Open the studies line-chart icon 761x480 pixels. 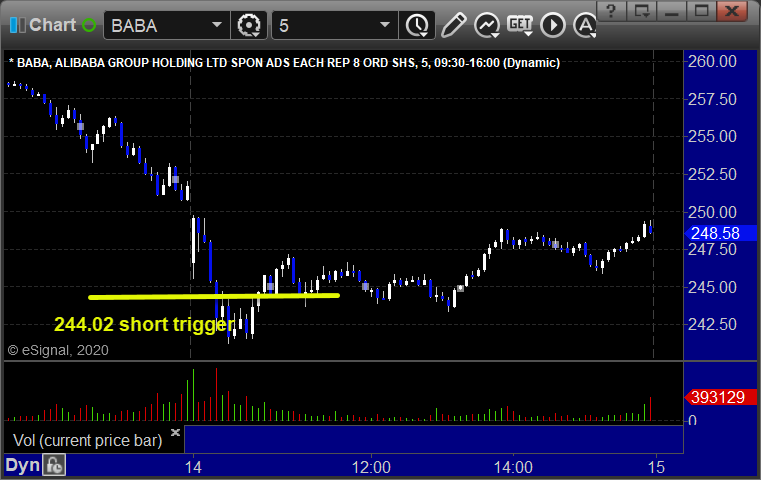[487, 25]
